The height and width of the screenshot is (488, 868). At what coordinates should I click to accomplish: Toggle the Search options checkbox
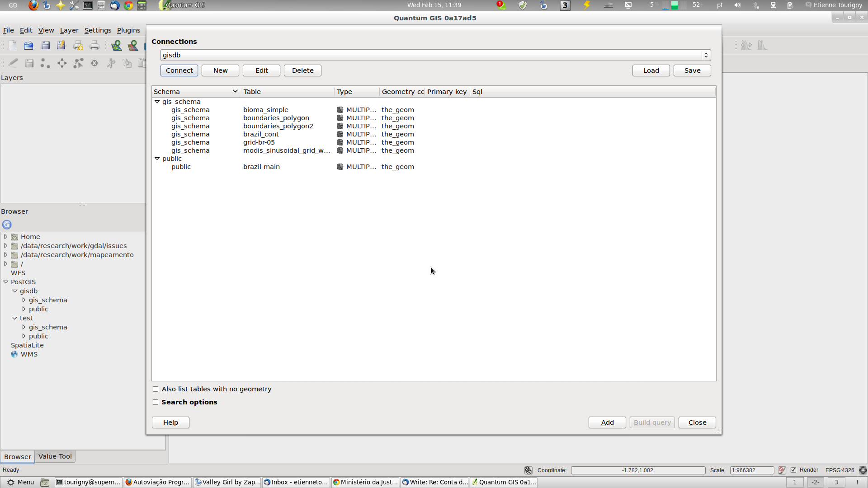(156, 402)
